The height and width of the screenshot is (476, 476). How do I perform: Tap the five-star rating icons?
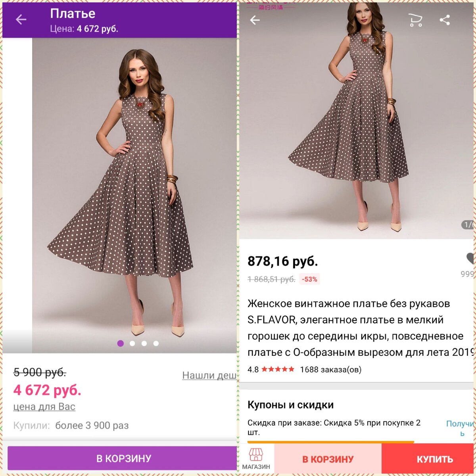(278, 369)
